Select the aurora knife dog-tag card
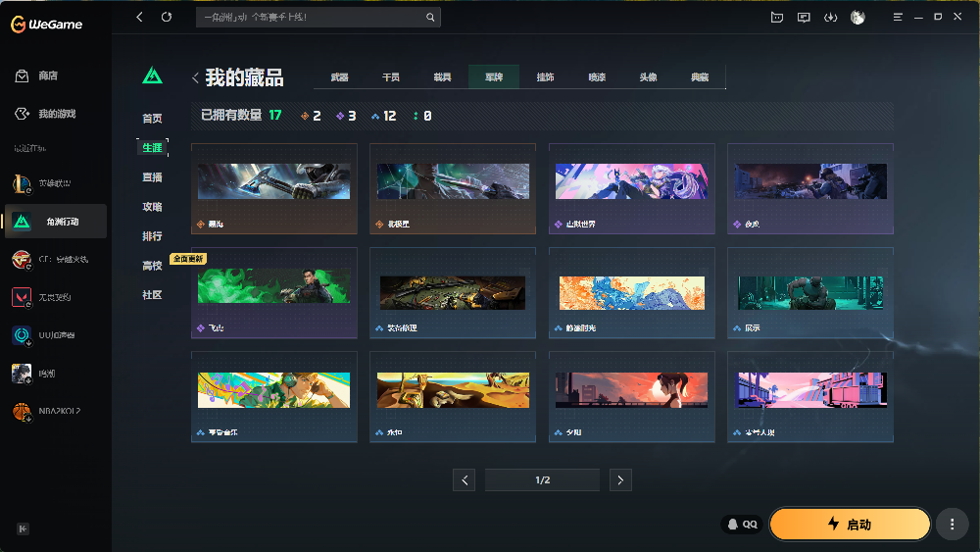The image size is (980, 552). pyautogui.click(x=453, y=189)
